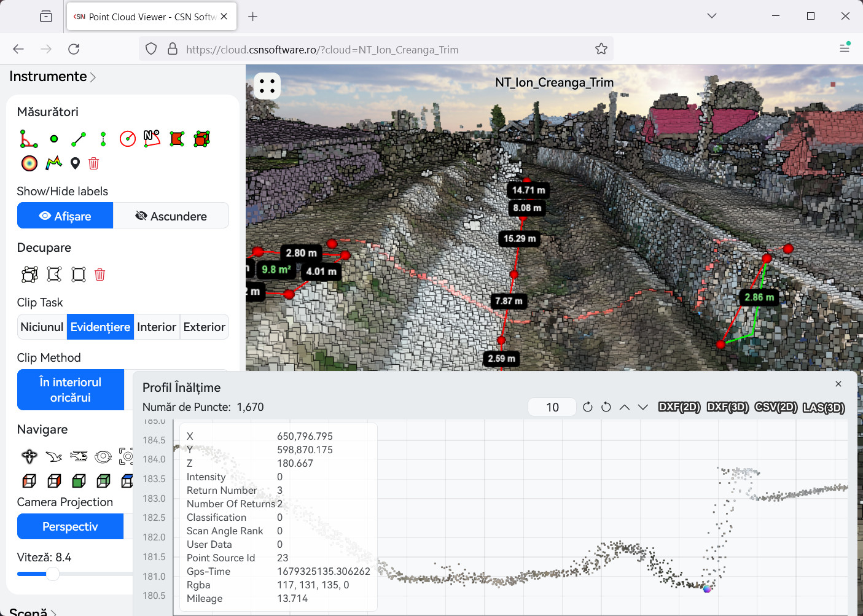
Task: Choose the azimuth (N°) measurement tool
Action: [152, 138]
